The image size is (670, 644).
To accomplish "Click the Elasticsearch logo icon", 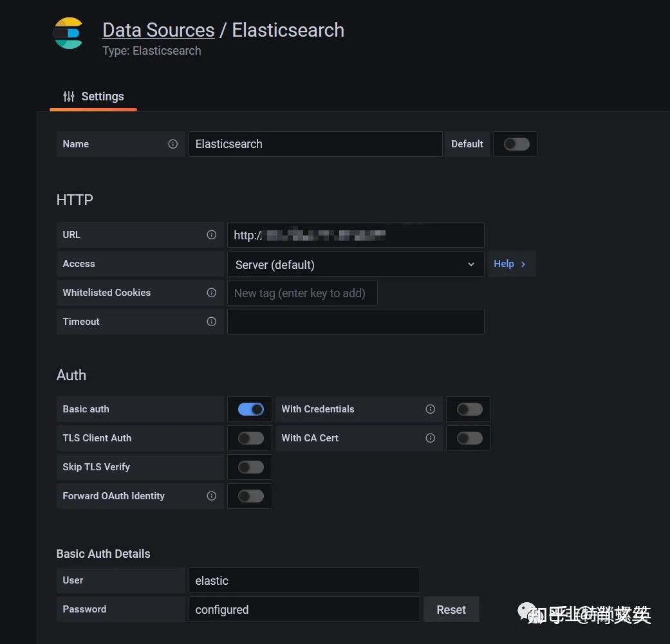I will (x=68, y=33).
